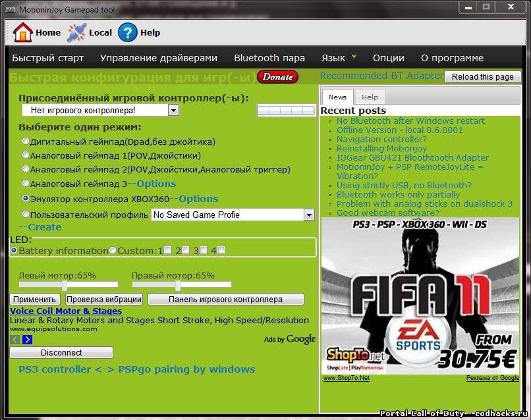Check LED checkbox 3
The height and width of the screenshot is (420, 531).
(203, 250)
